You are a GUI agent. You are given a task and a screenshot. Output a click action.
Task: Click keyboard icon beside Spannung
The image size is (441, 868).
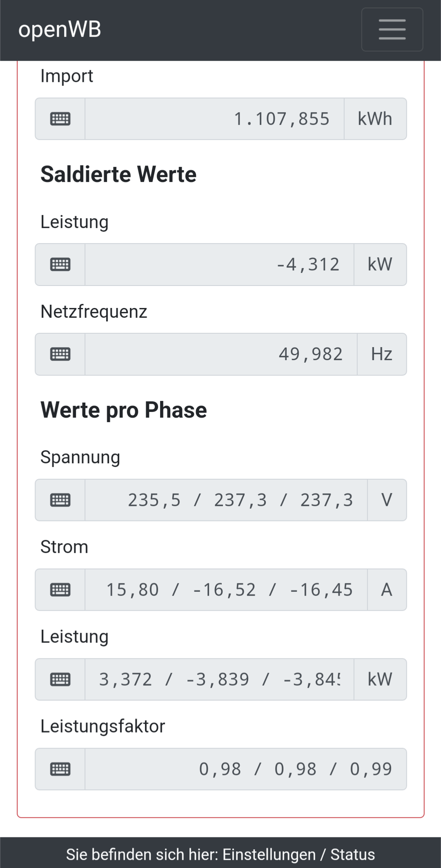pyautogui.click(x=60, y=500)
